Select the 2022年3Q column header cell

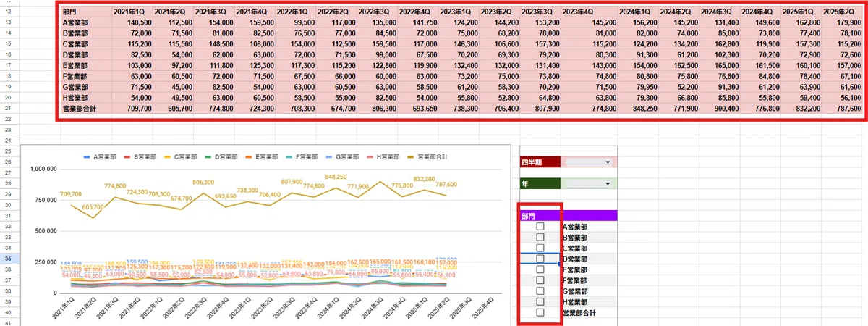[x=376, y=12]
